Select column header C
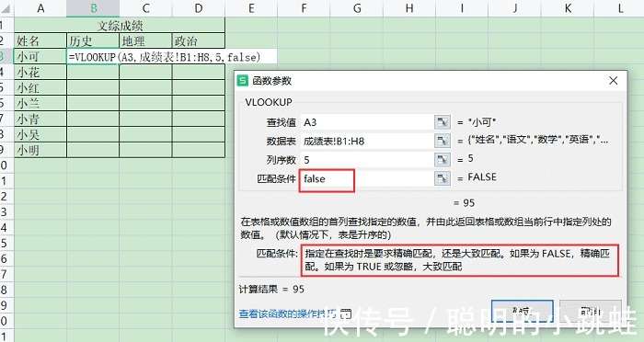This screenshot has height=342, width=644. click(x=145, y=8)
